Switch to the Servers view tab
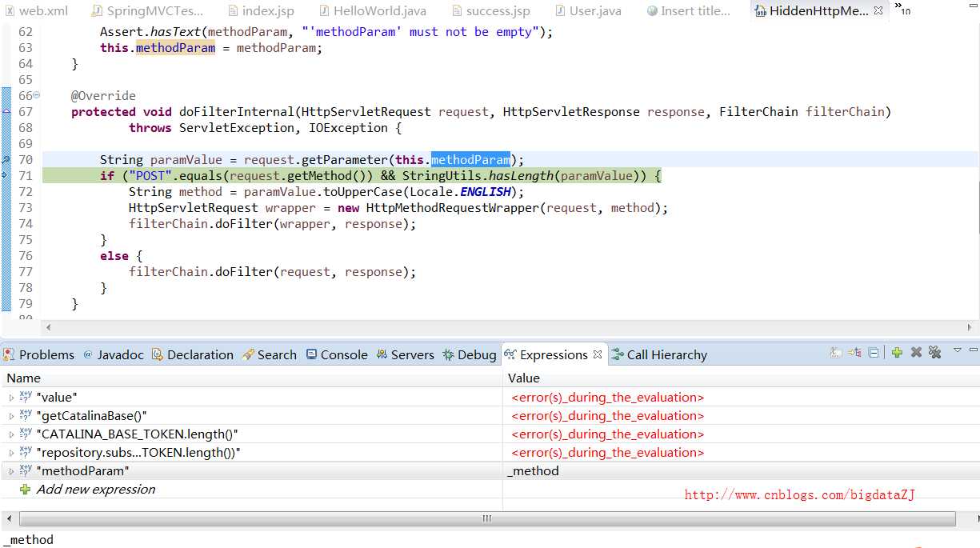980x548 pixels. click(405, 354)
